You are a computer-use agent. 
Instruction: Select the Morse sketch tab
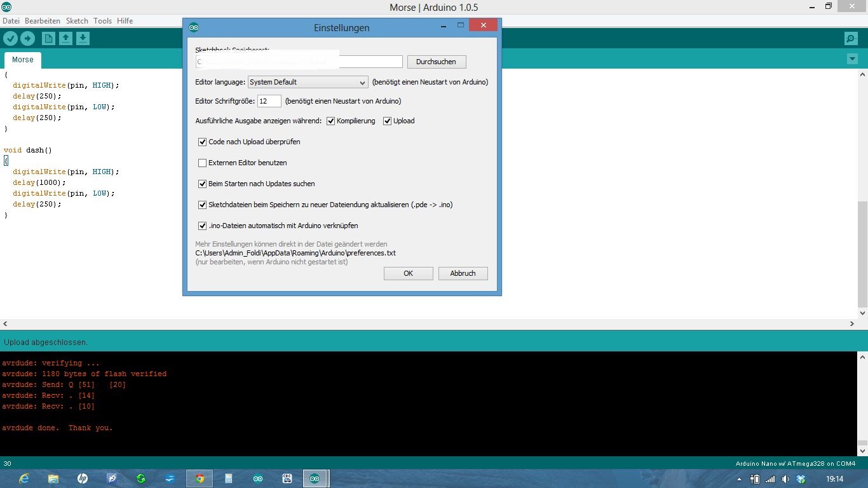click(23, 60)
